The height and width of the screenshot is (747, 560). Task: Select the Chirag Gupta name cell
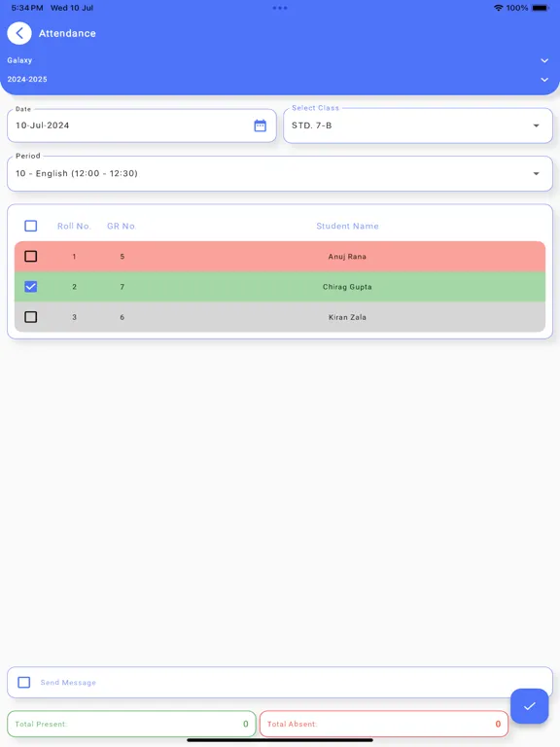(347, 287)
